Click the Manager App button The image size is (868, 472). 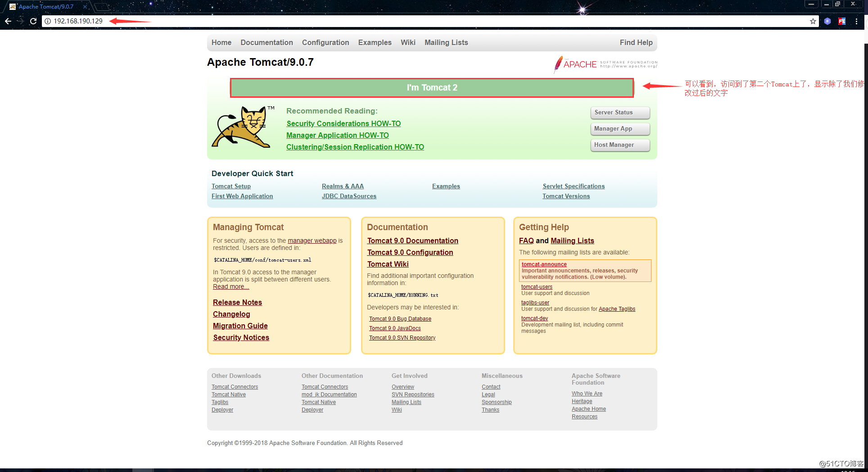(620, 129)
